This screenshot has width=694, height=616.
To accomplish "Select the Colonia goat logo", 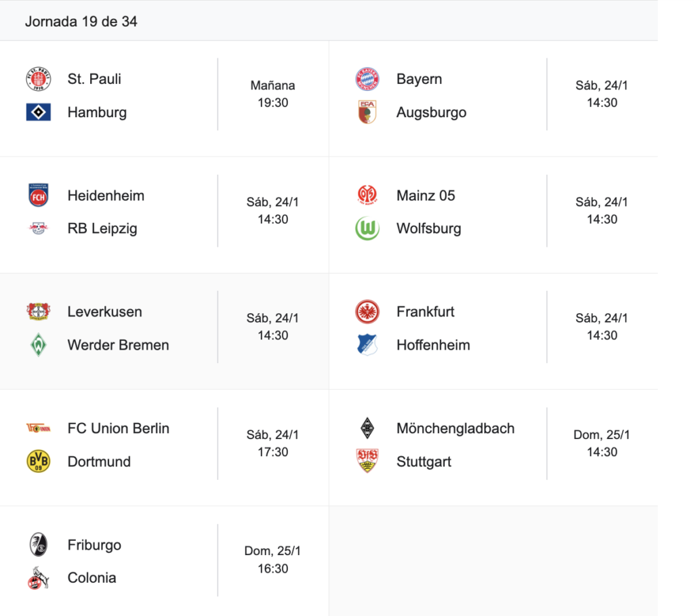I will click(39, 578).
